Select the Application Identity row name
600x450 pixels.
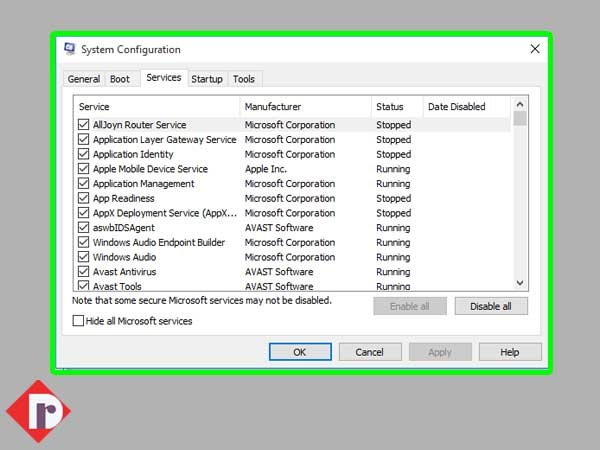[133, 154]
